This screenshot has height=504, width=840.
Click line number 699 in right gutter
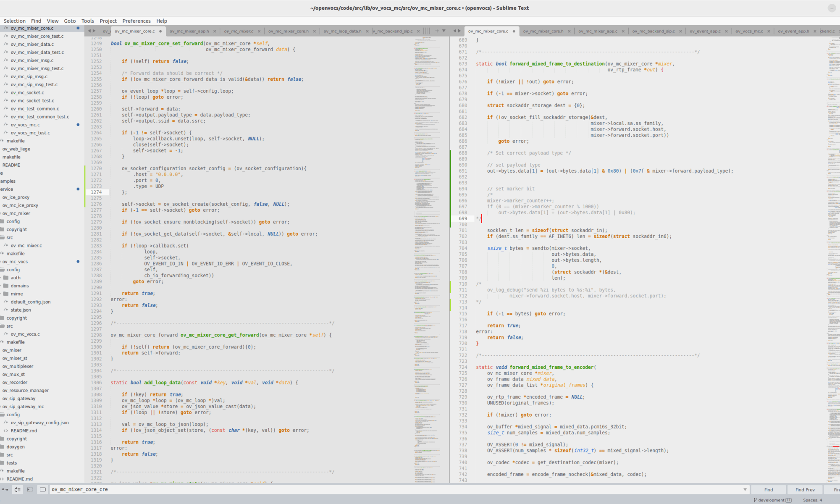(x=463, y=218)
